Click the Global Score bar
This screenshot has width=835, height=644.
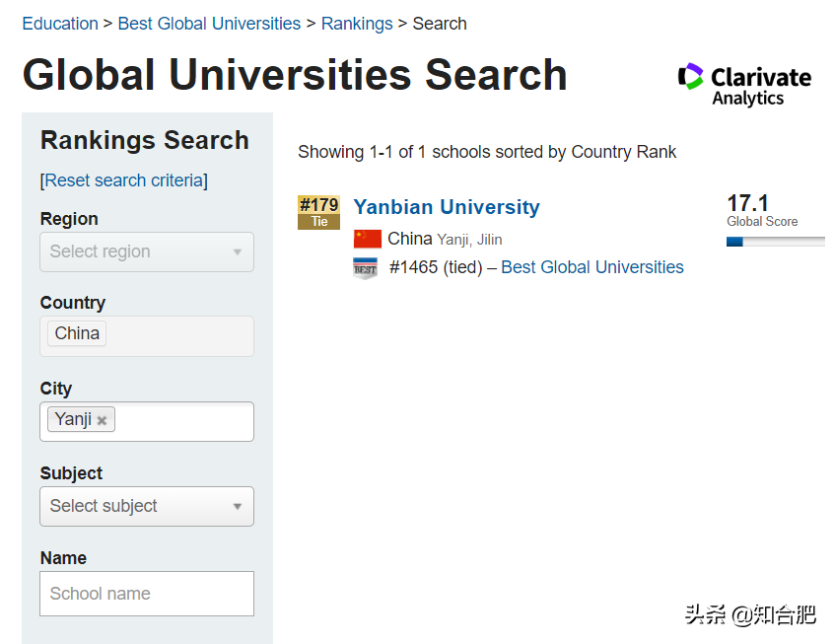coord(775,242)
